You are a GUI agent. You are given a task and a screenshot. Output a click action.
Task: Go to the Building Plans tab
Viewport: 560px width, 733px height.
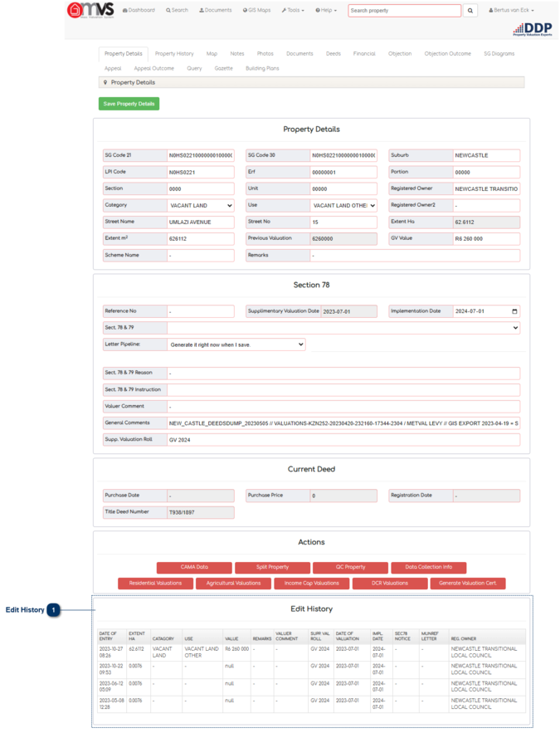click(x=262, y=68)
